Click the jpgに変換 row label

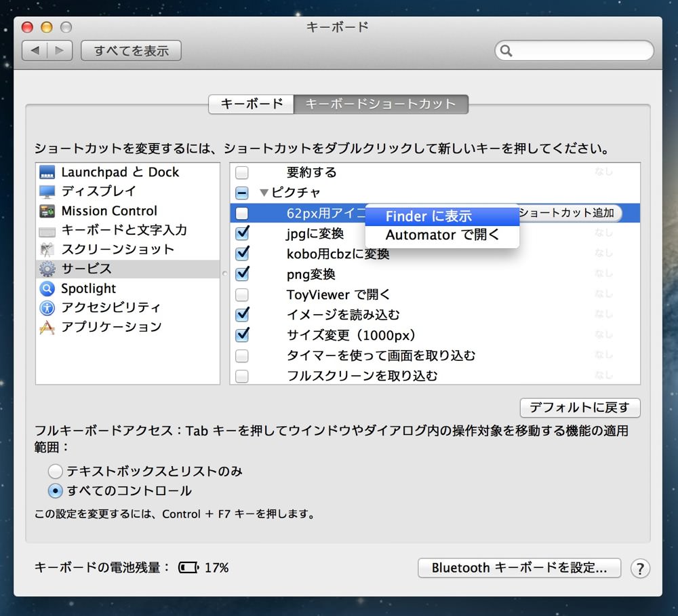(315, 234)
